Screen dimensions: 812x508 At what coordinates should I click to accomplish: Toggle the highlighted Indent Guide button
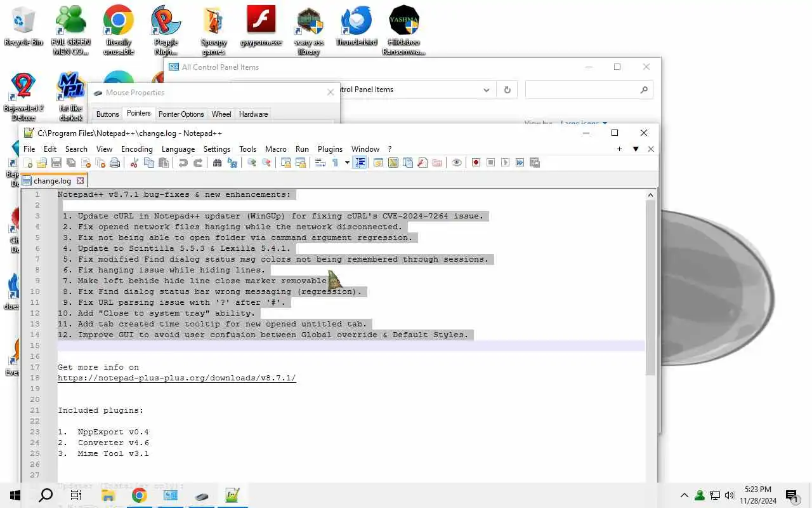point(360,163)
